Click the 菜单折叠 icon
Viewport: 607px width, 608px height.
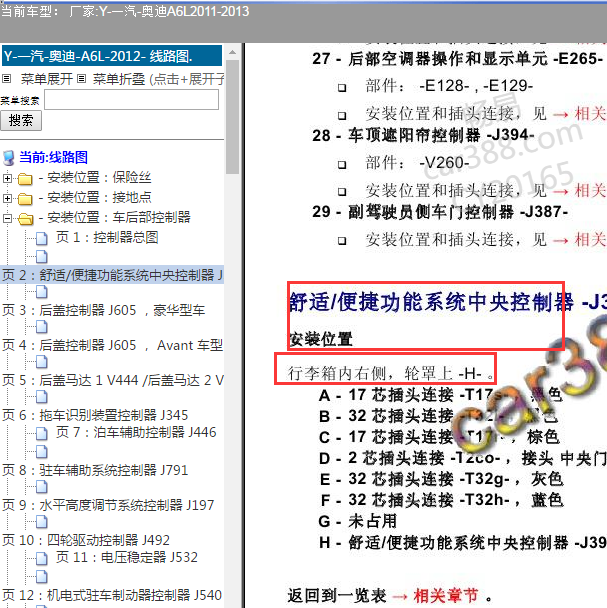(81, 79)
